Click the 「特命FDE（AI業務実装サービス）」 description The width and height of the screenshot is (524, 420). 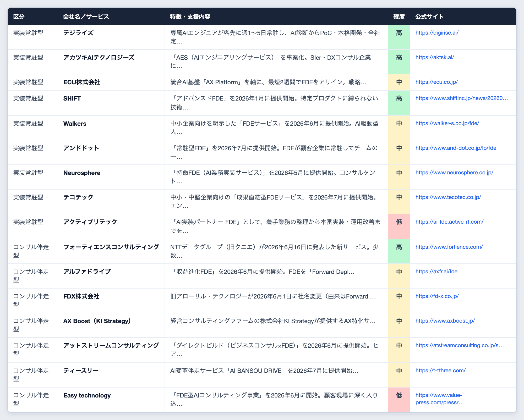click(273, 177)
